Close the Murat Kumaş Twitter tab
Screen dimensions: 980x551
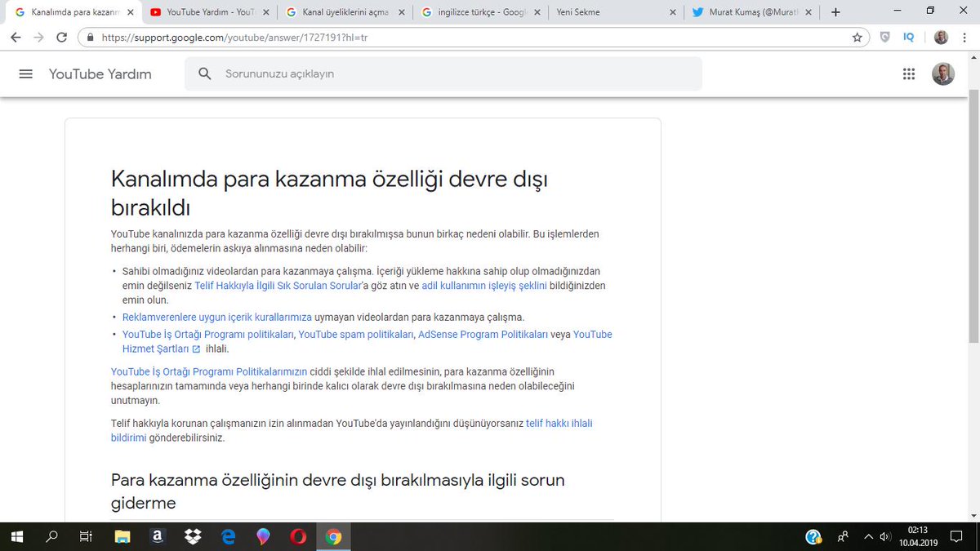coord(810,12)
